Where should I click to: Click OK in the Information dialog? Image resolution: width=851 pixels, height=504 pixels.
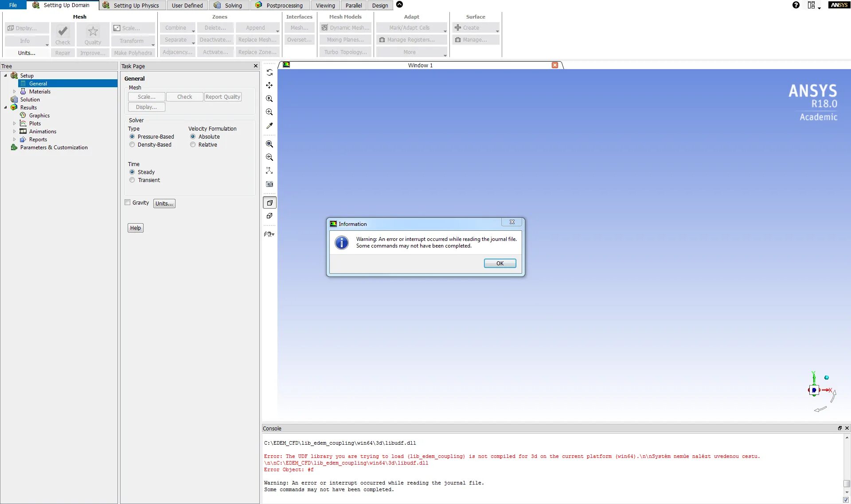500,264
